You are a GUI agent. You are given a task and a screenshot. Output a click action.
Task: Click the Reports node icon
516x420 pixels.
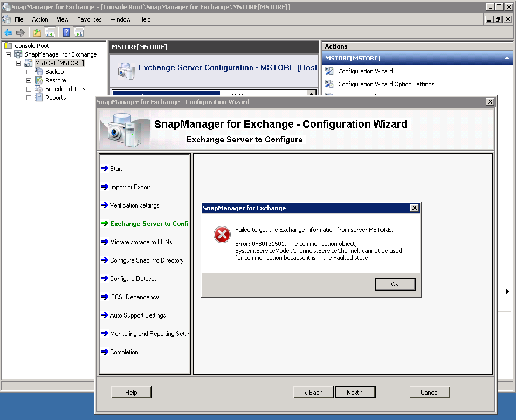coord(39,98)
